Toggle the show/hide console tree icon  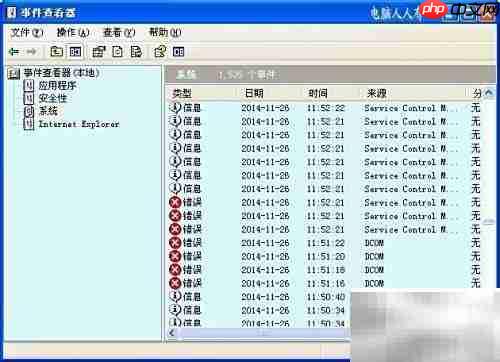[x=75, y=52]
